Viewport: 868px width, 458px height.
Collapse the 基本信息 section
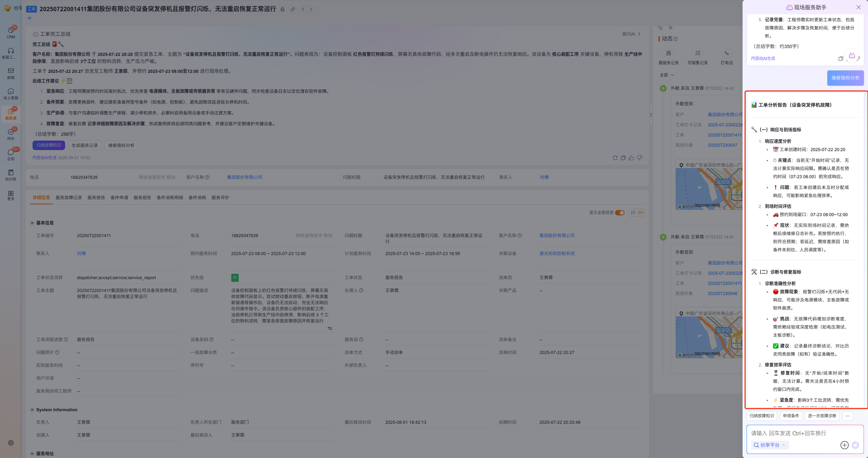32,223
